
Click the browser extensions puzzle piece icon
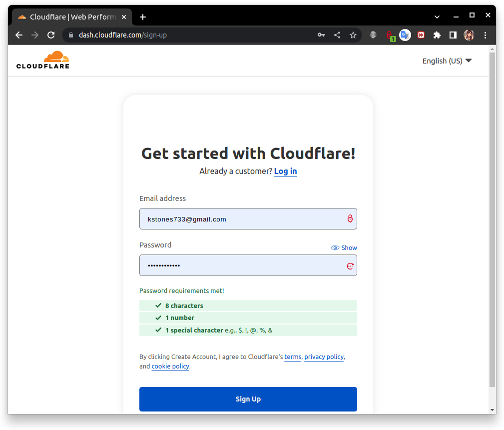coord(437,35)
